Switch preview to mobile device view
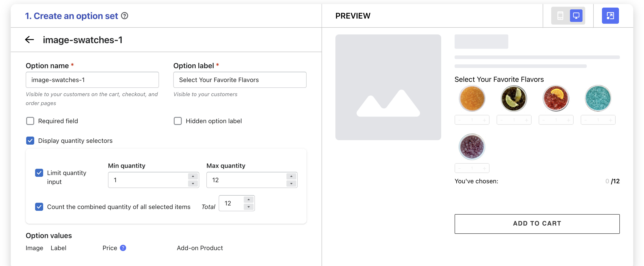This screenshot has height=266, width=644. 560,16
